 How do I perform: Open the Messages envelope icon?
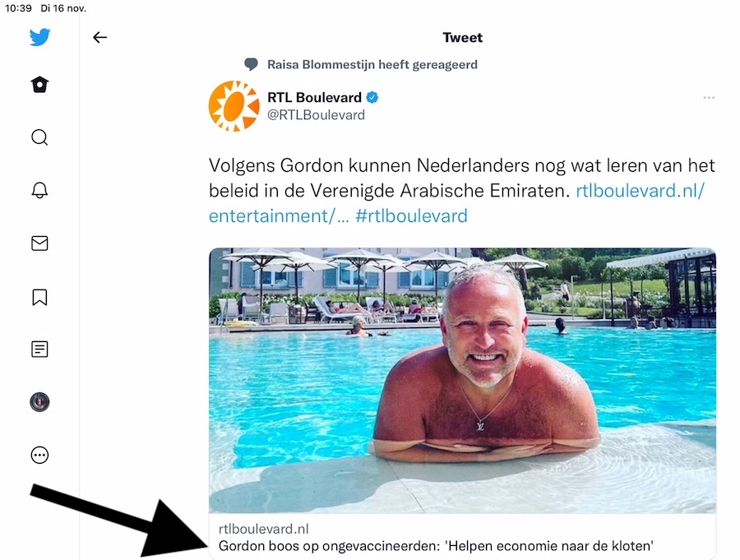pyautogui.click(x=39, y=243)
